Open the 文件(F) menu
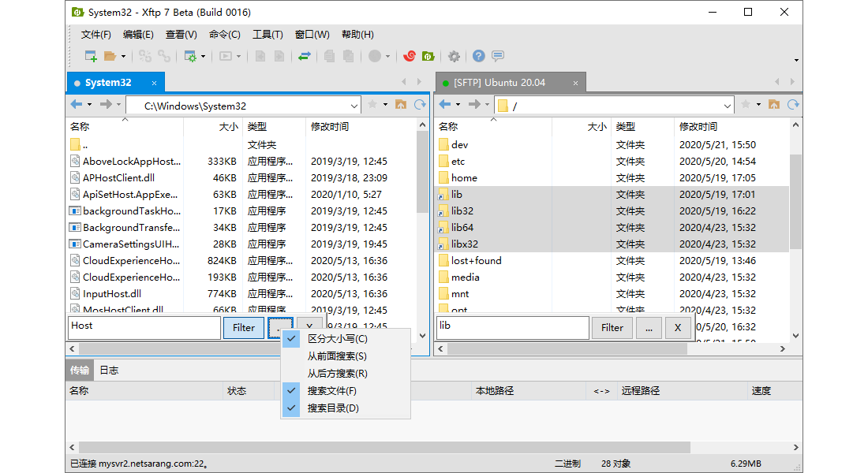The height and width of the screenshot is (473, 868). pyautogui.click(x=95, y=35)
